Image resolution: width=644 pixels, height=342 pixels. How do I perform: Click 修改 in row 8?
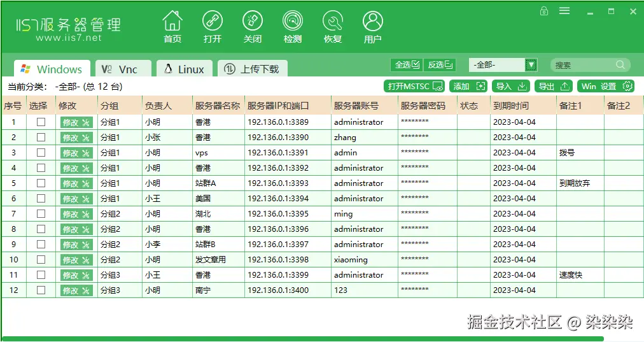tap(76, 229)
